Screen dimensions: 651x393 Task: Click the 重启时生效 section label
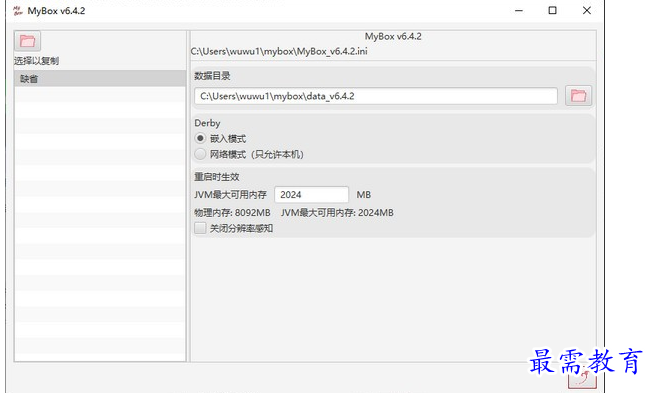(217, 177)
